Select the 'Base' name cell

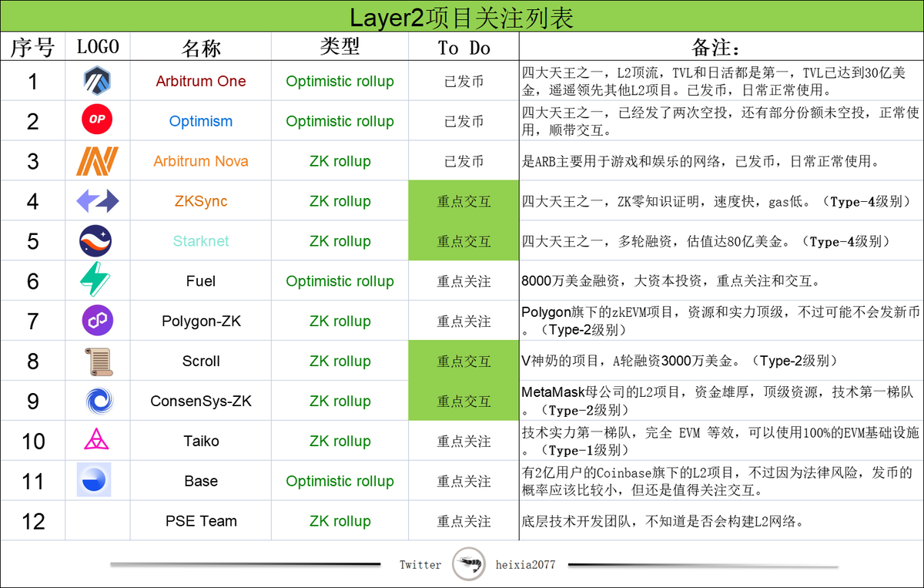click(x=201, y=482)
